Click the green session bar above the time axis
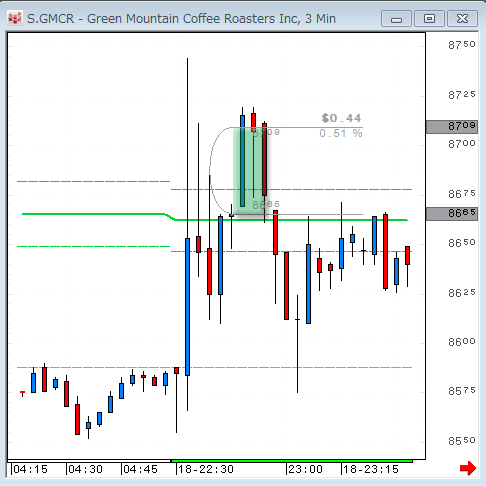This screenshot has height=486, width=486. point(292,461)
